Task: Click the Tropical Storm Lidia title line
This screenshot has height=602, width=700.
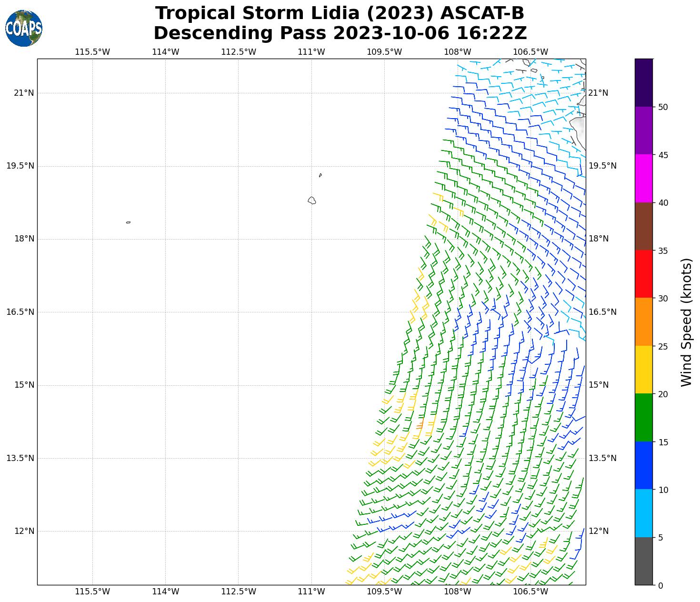Action: (x=340, y=13)
